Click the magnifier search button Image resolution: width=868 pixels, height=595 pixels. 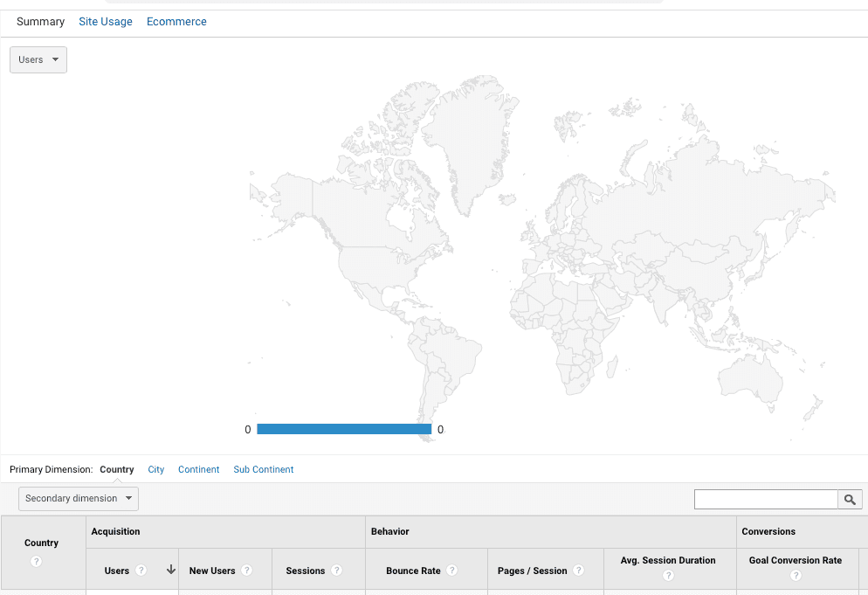(x=850, y=499)
